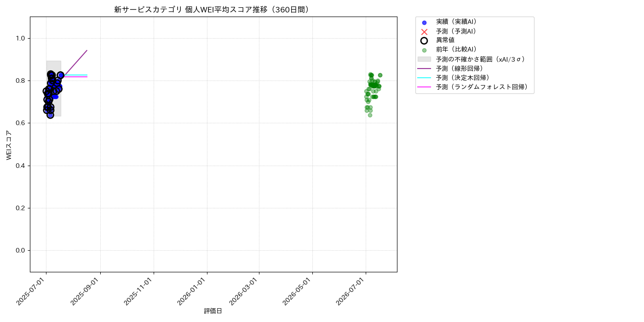
Task: Click x-axis tick label 2026-03-01
Action: pyautogui.click(x=245, y=292)
